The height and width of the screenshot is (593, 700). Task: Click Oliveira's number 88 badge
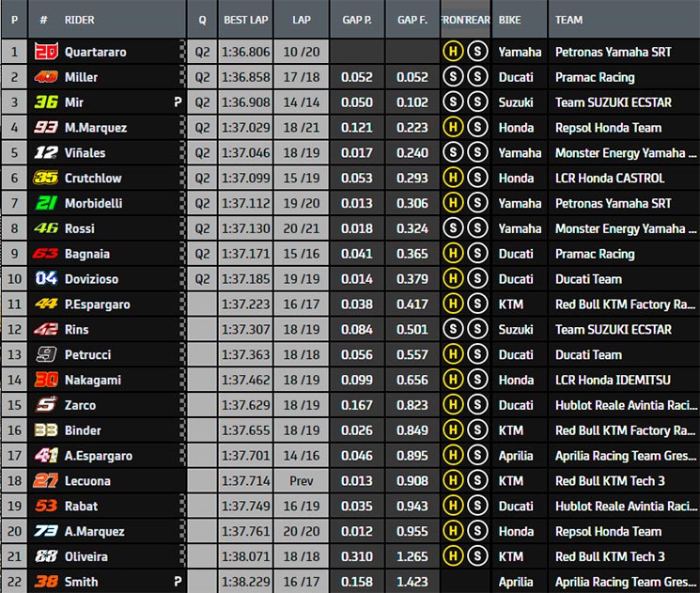(46, 556)
